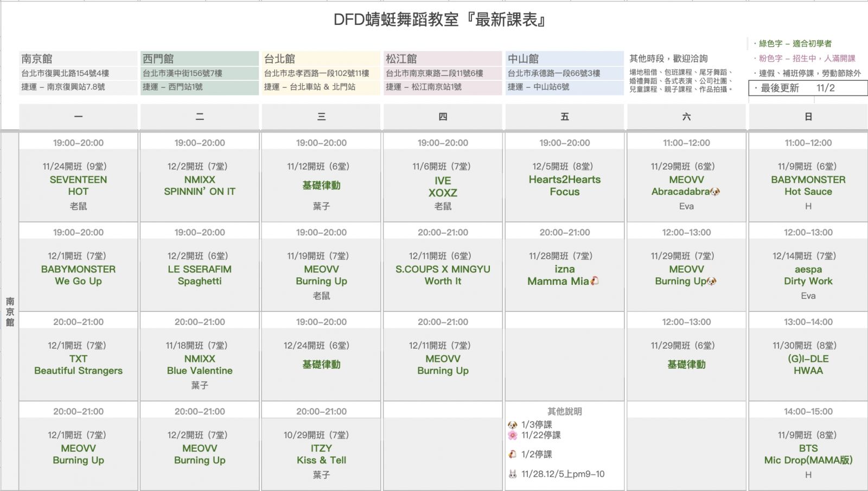Click the 其他時段，歡迎洽詢 heading

tap(668, 59)
